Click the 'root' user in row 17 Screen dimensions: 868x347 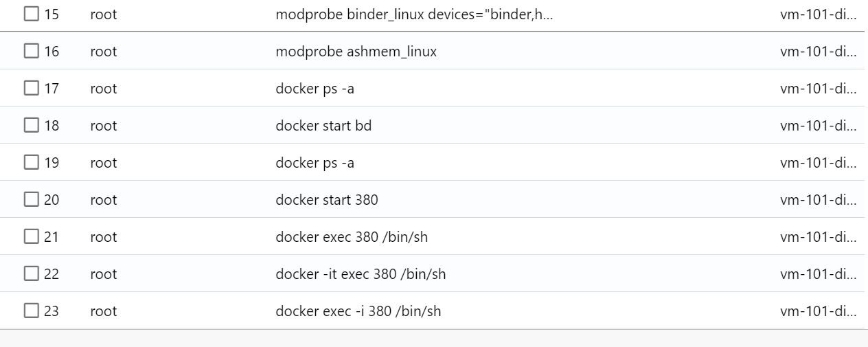104,89
